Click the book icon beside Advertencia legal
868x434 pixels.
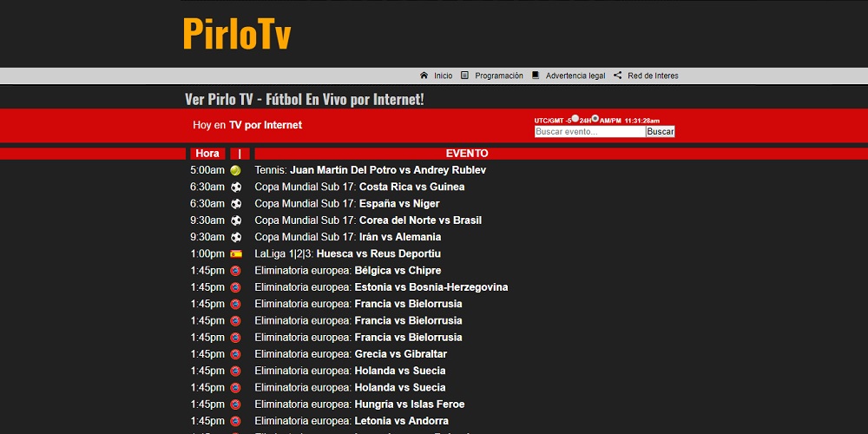[x=536, y=76]
